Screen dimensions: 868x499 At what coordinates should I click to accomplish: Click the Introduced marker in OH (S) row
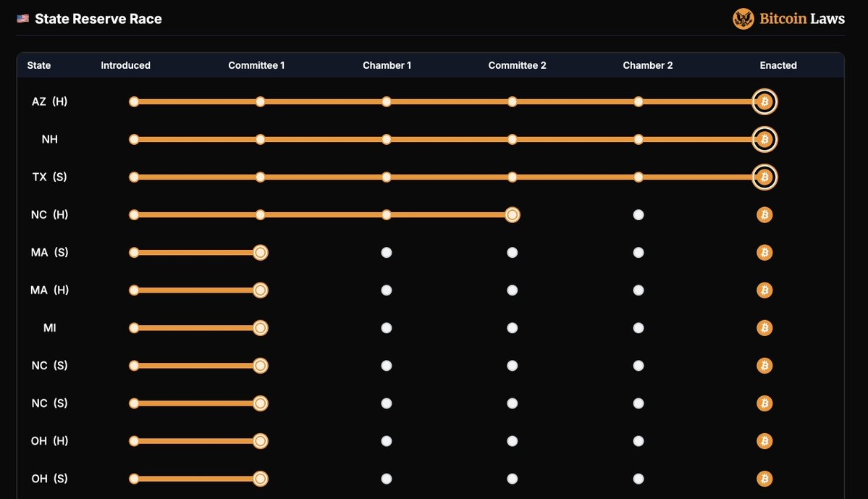tap(134, 479)
